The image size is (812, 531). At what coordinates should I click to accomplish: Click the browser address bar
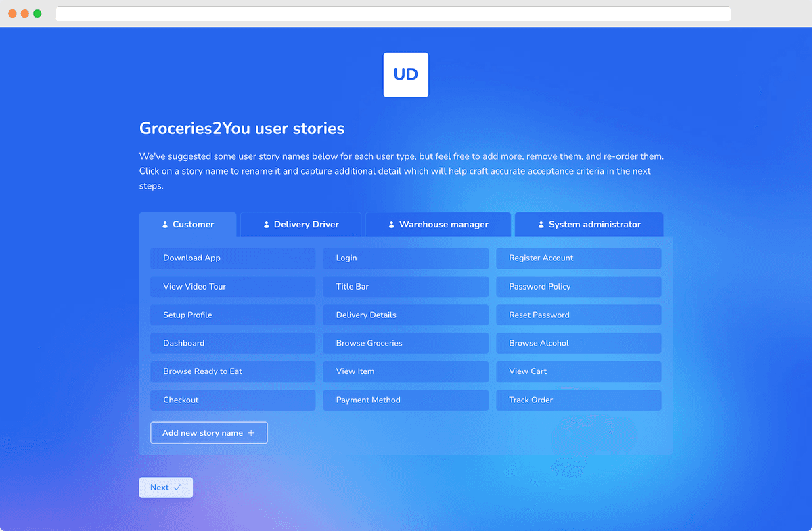coord(392,13)
